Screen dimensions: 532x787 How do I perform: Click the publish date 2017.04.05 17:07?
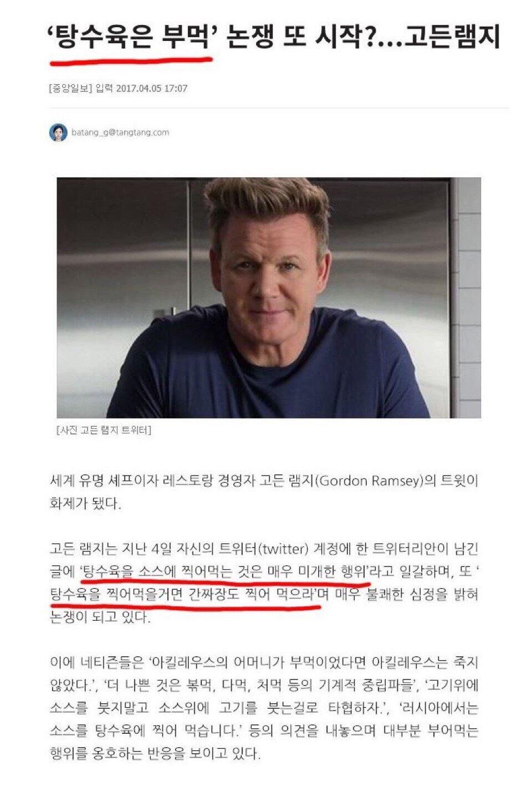pos(151,88)
